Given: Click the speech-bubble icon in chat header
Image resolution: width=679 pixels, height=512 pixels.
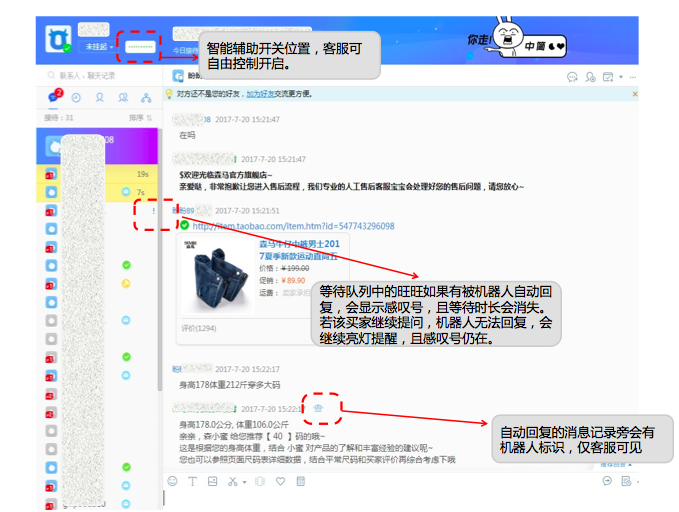Looking at the screenshot, I should 572,77.
